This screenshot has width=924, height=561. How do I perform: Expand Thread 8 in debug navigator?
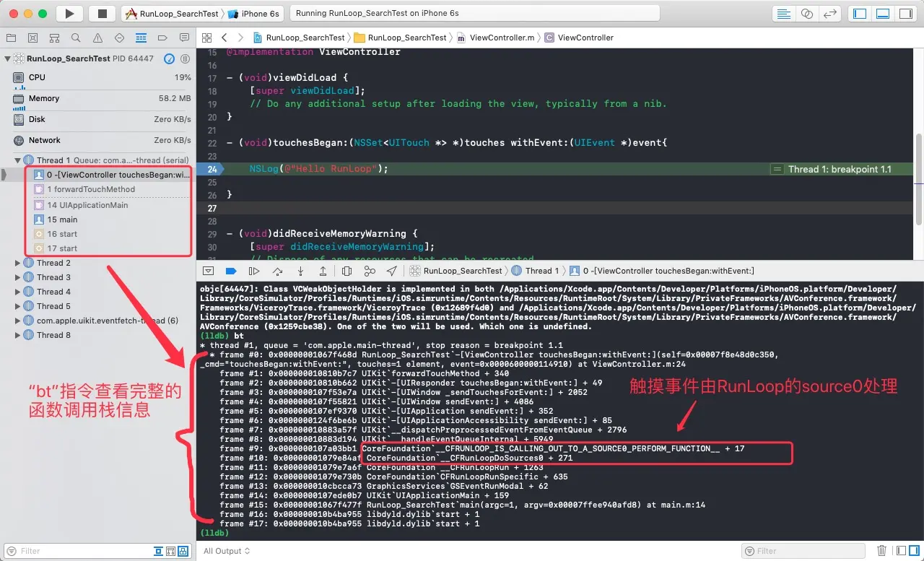18,335
